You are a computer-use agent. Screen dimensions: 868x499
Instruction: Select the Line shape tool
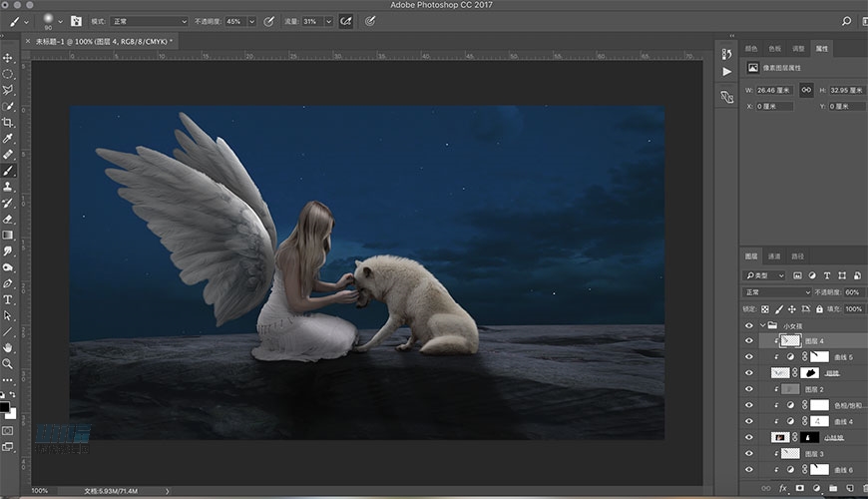8,331
